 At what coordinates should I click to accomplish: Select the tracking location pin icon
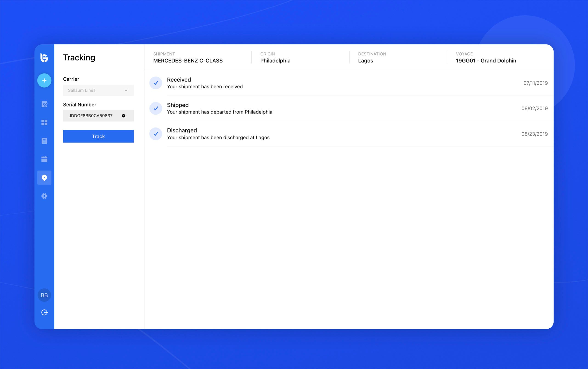(x=44, y=178)
